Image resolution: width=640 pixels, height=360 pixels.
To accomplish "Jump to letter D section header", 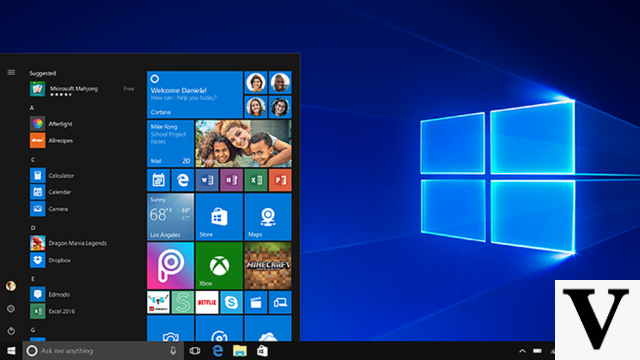I will click(33, 228).
